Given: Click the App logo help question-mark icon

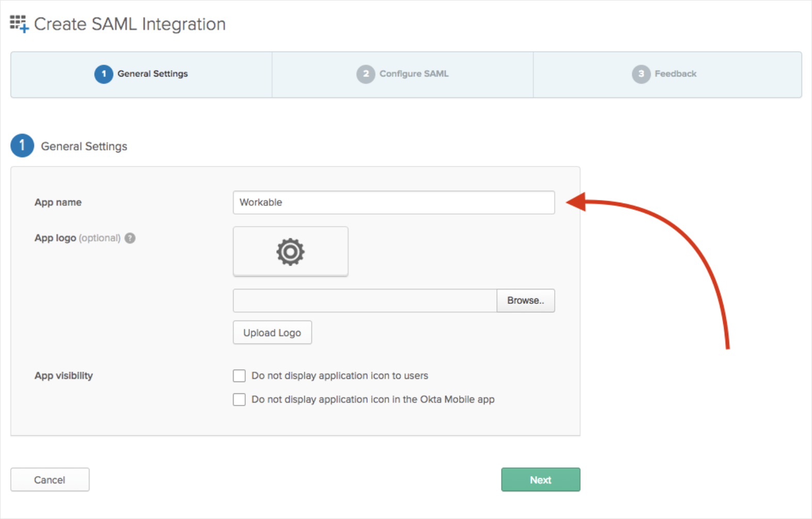Looking at the screenshot, I should tap(130, 238).
